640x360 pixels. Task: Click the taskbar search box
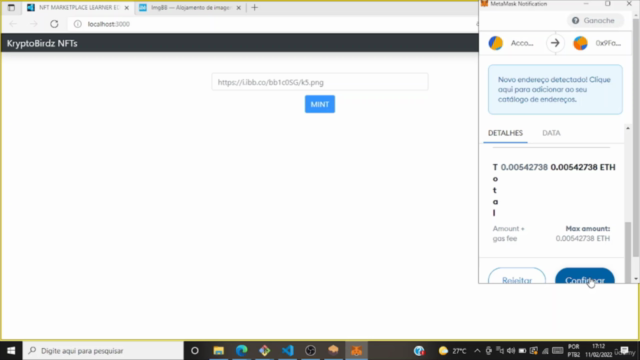(103, 351)
